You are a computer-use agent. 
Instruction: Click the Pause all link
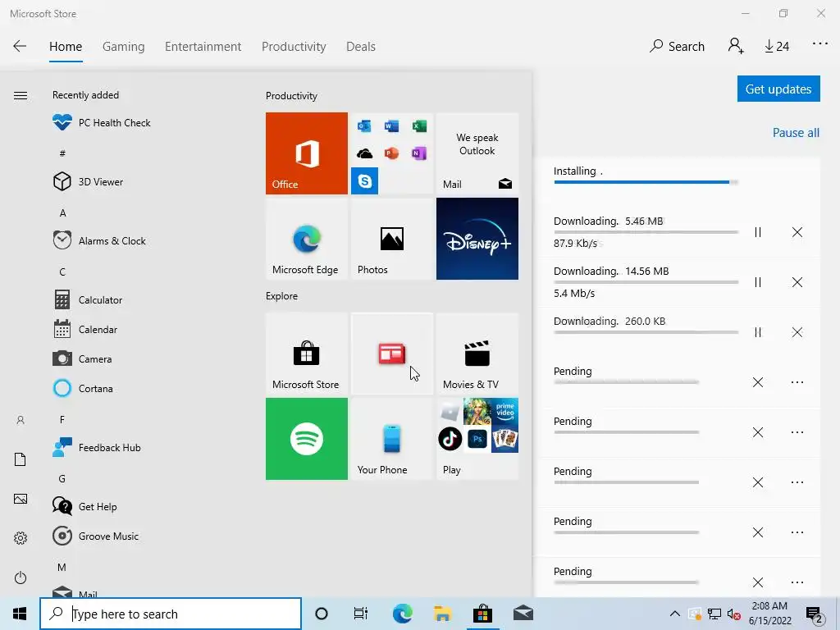click(x=796, y=133)
